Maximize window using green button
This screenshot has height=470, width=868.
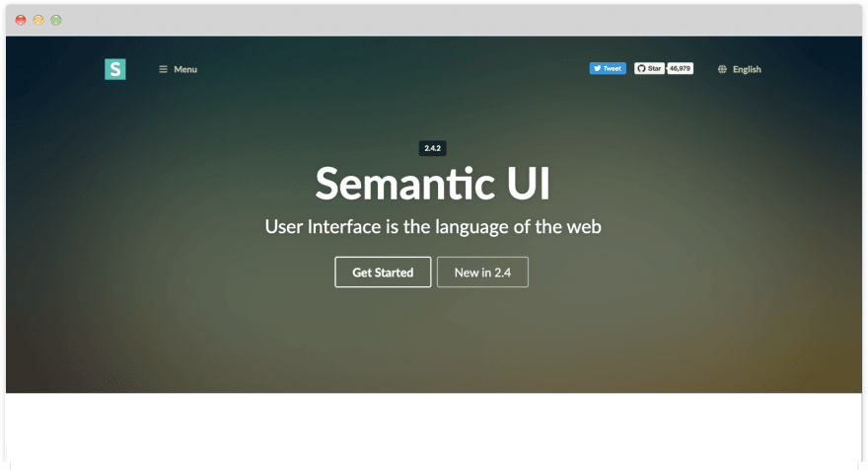click(56, 20)
